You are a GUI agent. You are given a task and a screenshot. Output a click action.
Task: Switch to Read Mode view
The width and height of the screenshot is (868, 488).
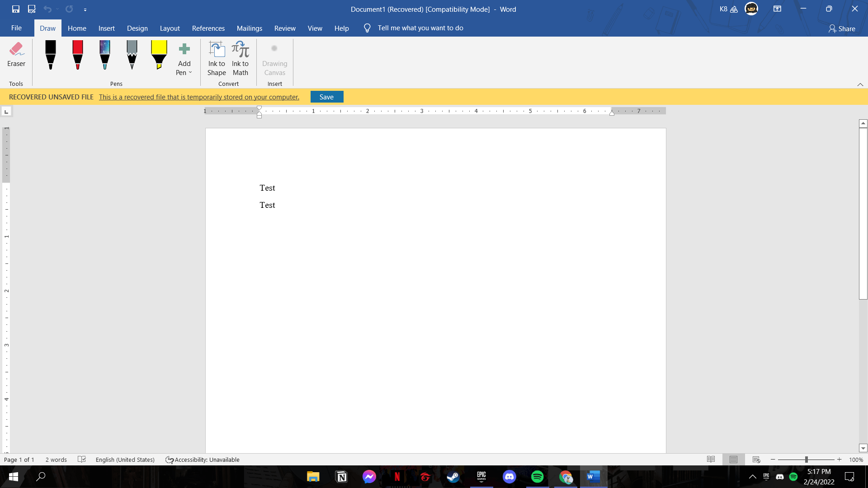tap(711, 460)
